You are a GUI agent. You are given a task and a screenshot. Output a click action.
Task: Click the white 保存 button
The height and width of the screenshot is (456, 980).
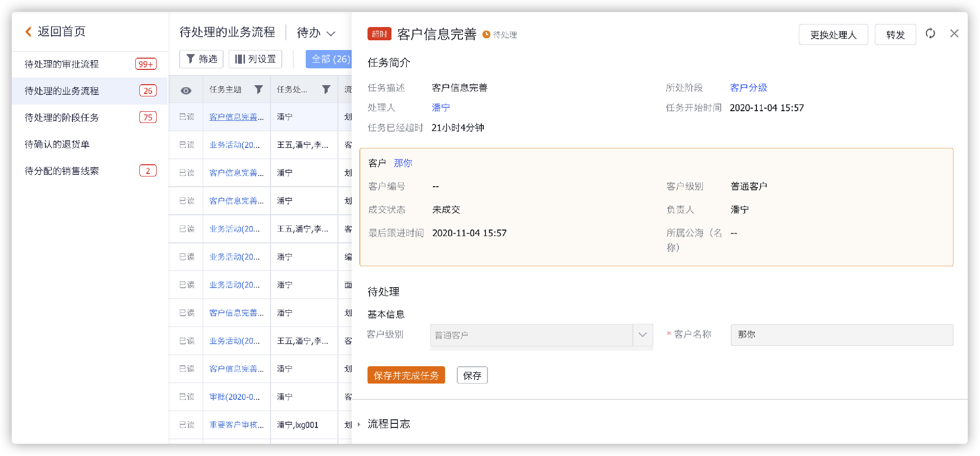coord(472,375)
